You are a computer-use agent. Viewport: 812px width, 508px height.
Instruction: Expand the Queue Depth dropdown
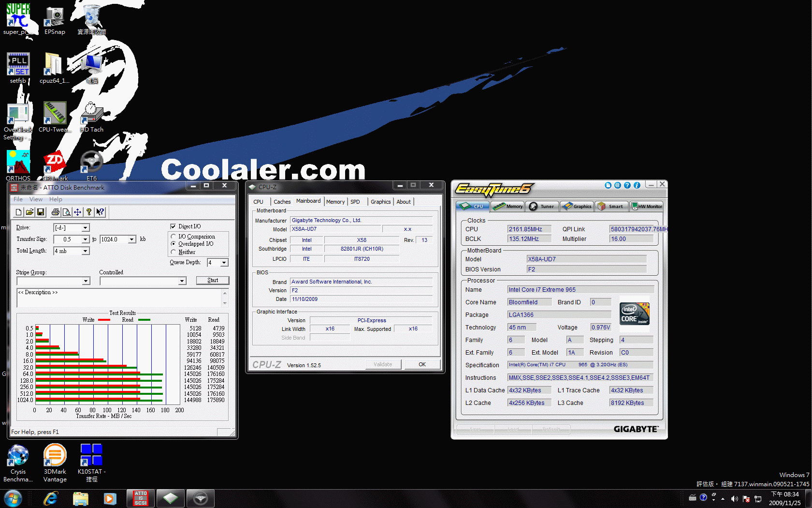[x=224, y=263]
